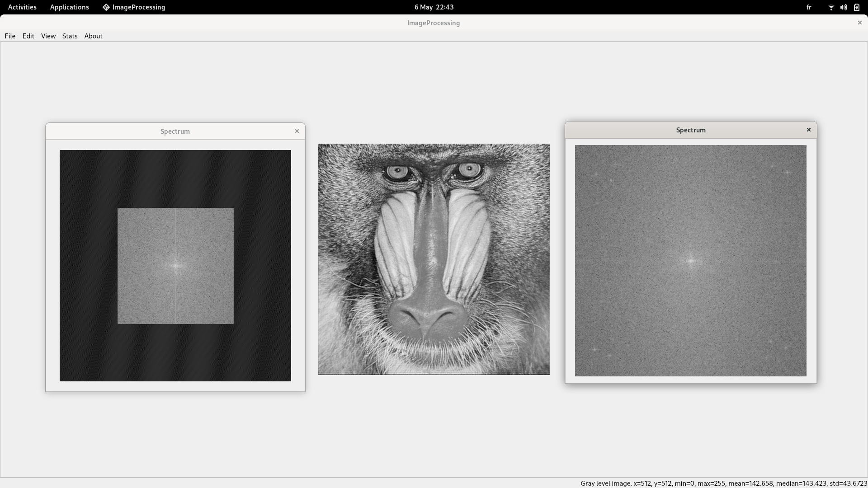Screen dimensions: 868x488
Task: Open the About menu
Action: (x=93, y=36)
